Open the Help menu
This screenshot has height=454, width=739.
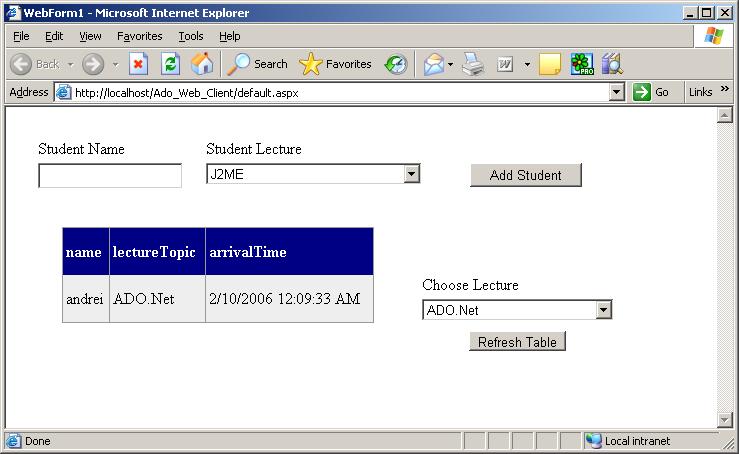(230, 36)
